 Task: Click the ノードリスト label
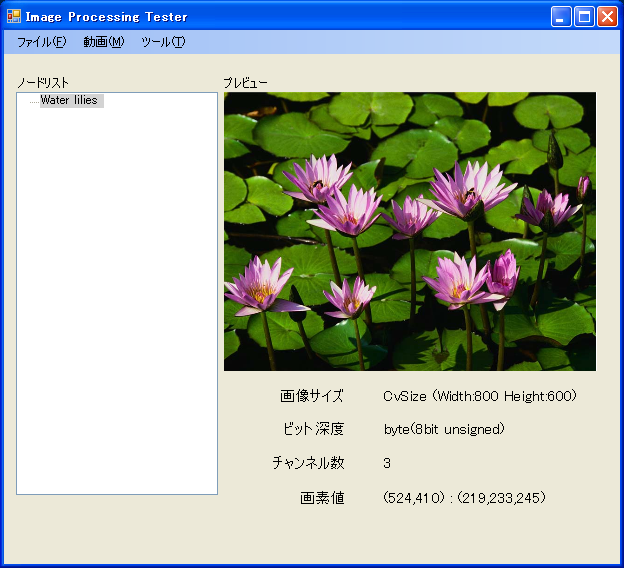[43, 83]
